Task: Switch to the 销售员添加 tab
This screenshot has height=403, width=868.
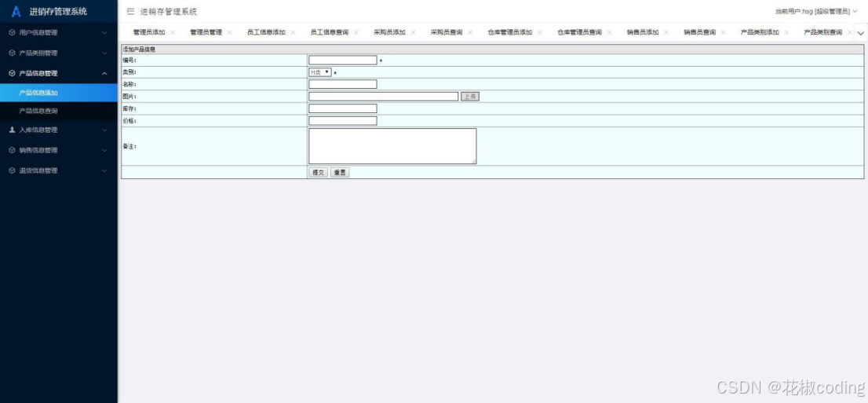Action: 643,33
